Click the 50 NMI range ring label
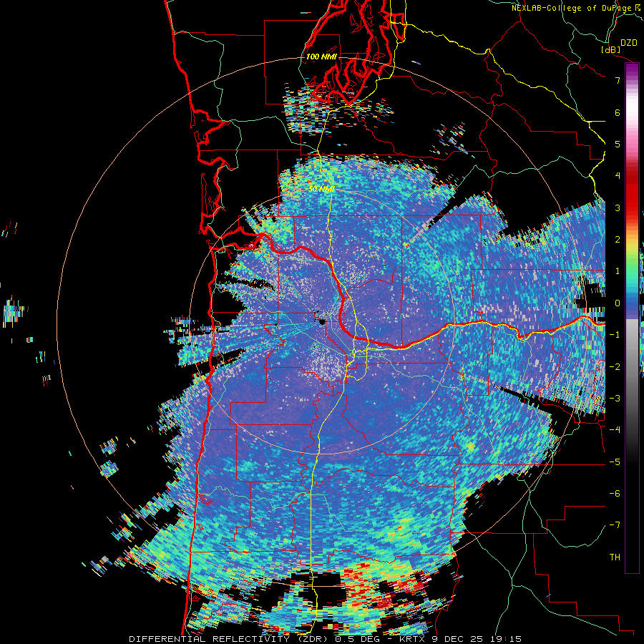This screenshot has width=644, height=644. click(x=321, y=189)
